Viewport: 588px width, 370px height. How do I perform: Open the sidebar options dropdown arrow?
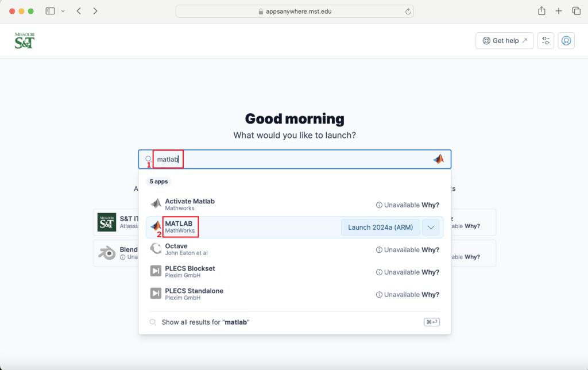[63, 11]
